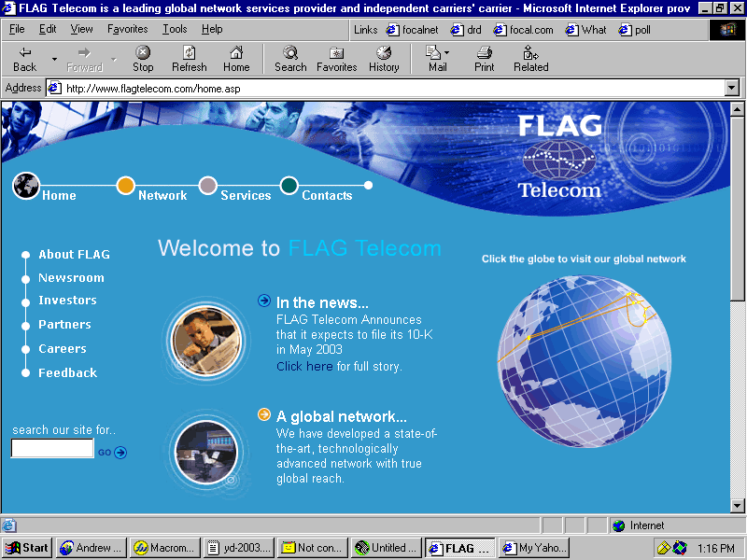Open the Network navigation link
The width and height of the screenshot is (747, 560).
coord(162,195)
